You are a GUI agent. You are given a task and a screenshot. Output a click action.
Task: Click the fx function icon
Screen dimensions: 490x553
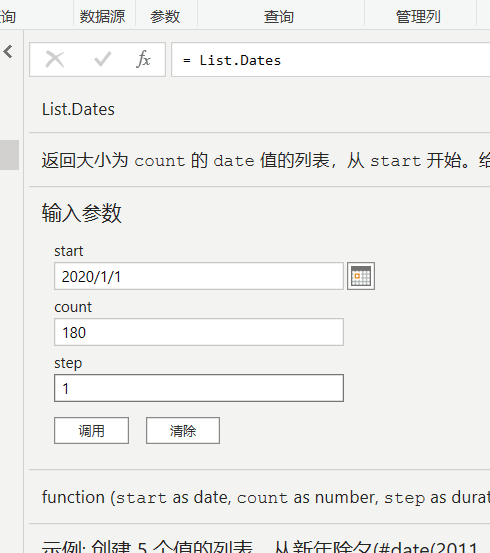143,59
